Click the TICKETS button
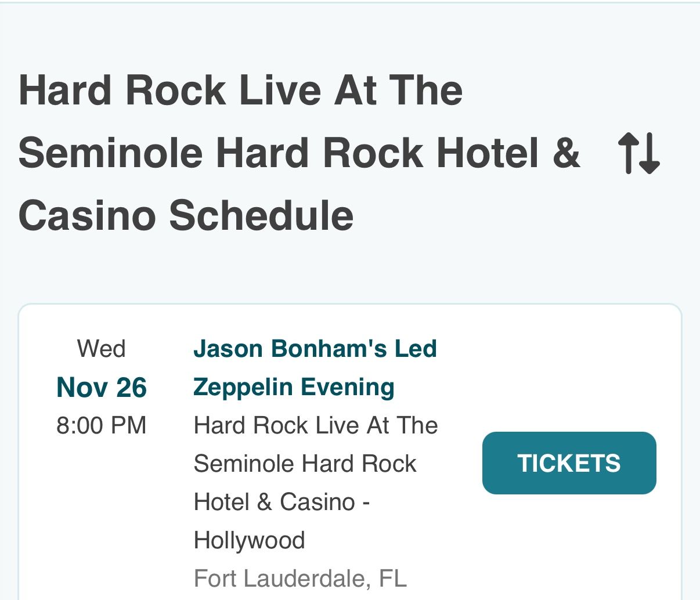700x600 pixels. 569,463
